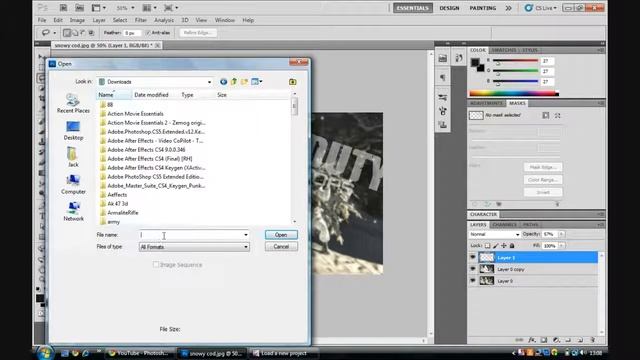Open the Window menu

pos(224,20)
